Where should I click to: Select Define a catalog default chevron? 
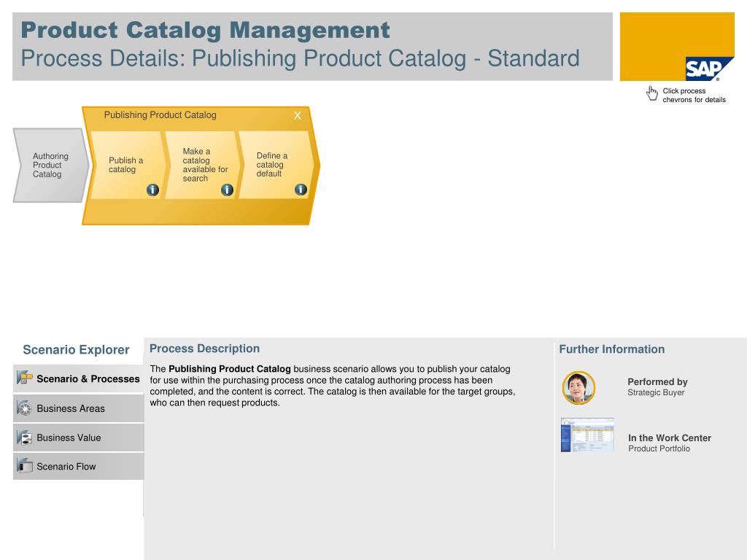pos(276,165)
